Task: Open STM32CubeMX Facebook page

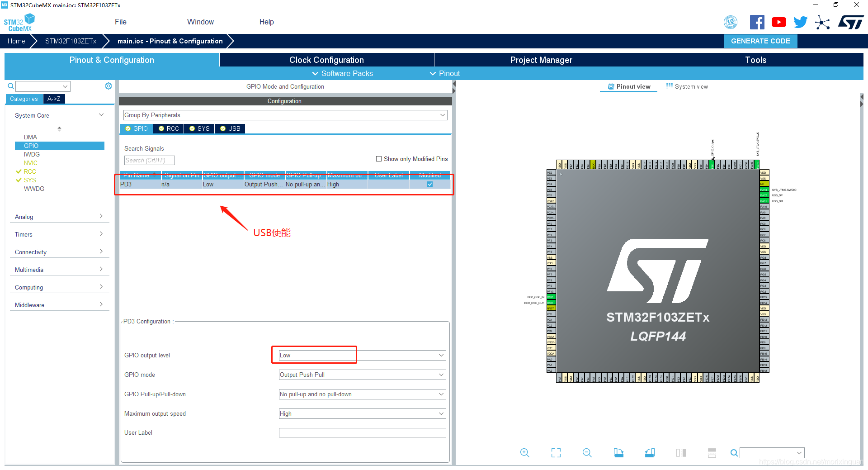Action: coord(757,22)
